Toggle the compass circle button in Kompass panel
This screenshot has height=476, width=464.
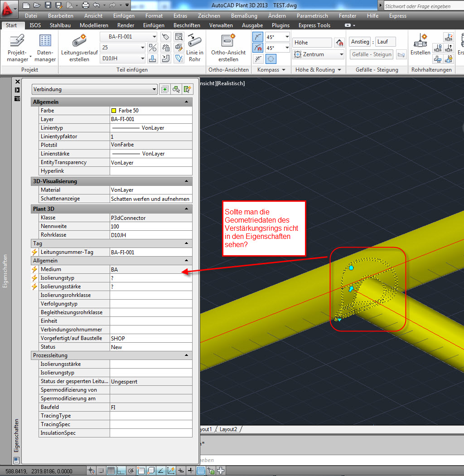pos(271,58)
